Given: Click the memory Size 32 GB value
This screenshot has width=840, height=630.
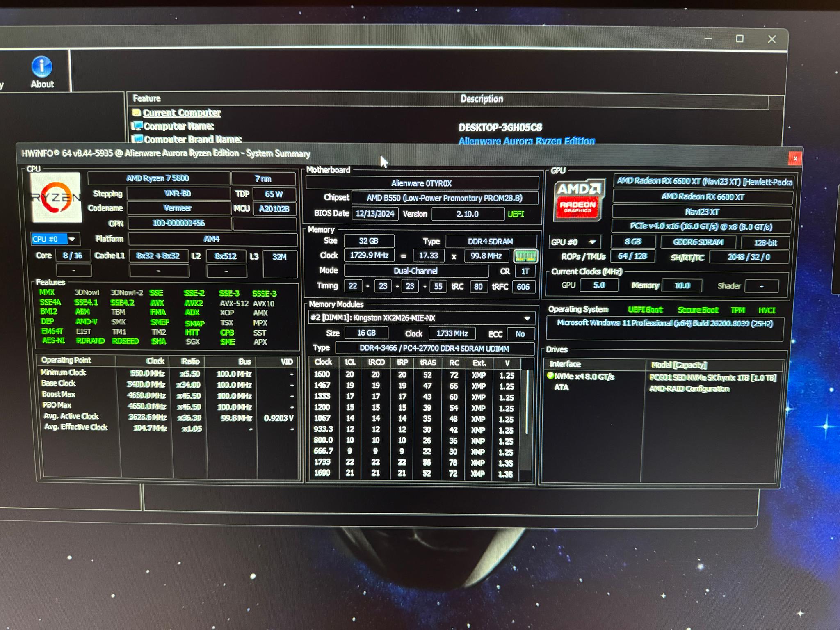Looking at the screenshot, I should tap(369, 241).
